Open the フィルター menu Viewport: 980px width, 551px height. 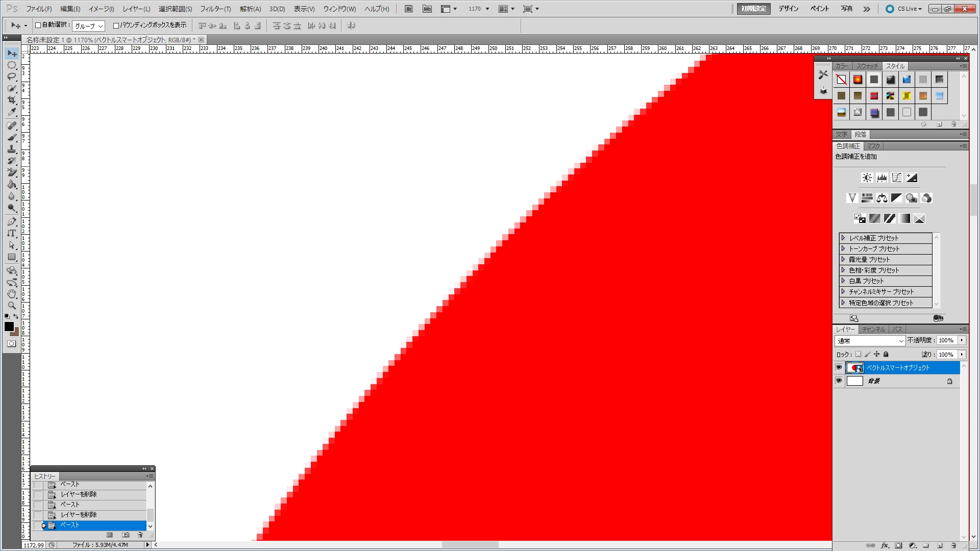pos(215,9)
